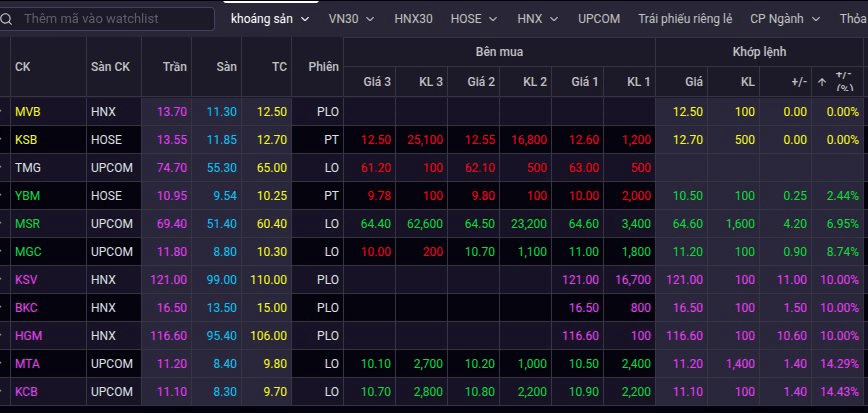Switch to the HNX30 tab

click(413, 19)
